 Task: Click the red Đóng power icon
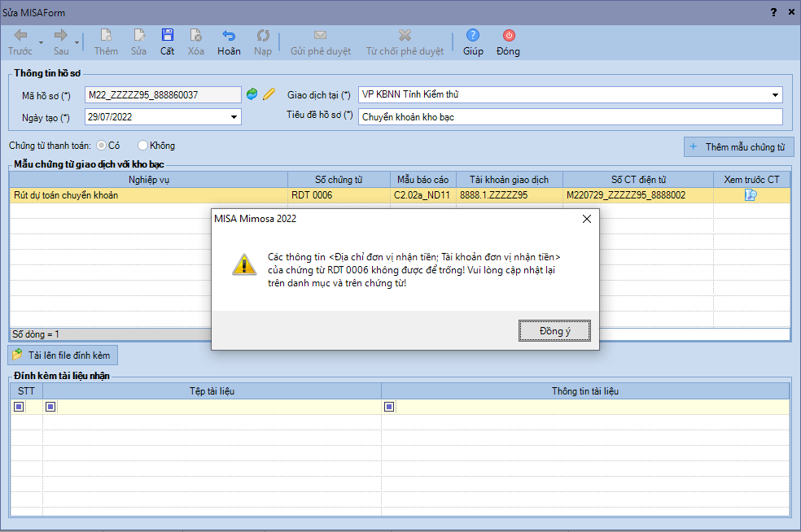(x=508, y=36)
